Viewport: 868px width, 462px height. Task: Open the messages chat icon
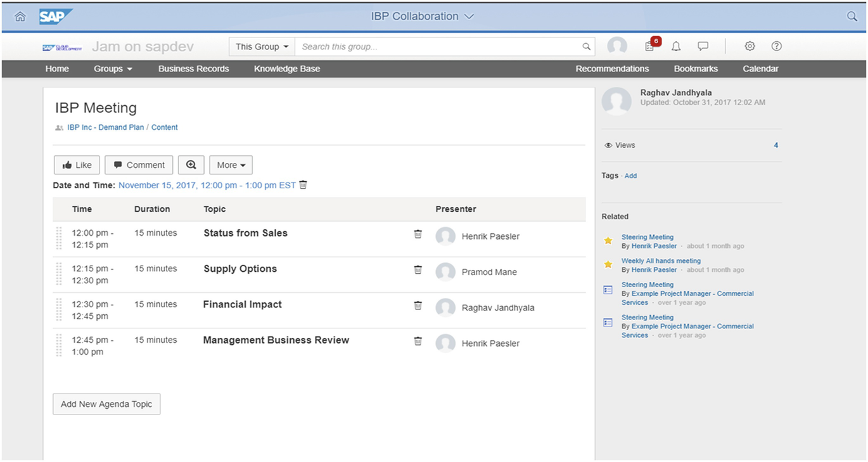[x=703, y=46]
